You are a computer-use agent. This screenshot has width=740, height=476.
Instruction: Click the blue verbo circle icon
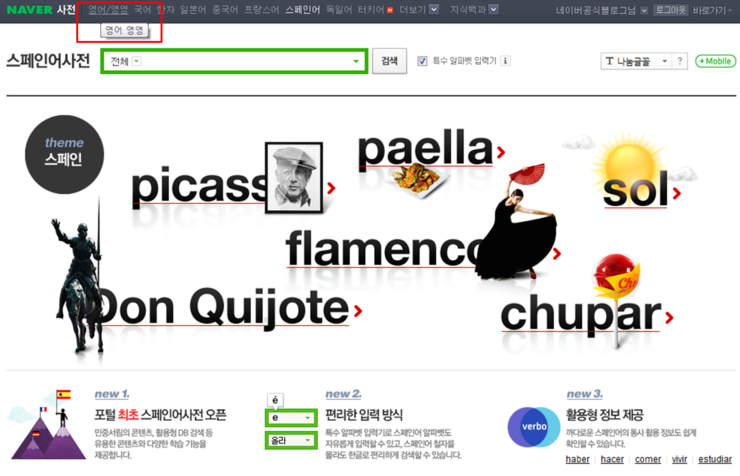(534, 427)
